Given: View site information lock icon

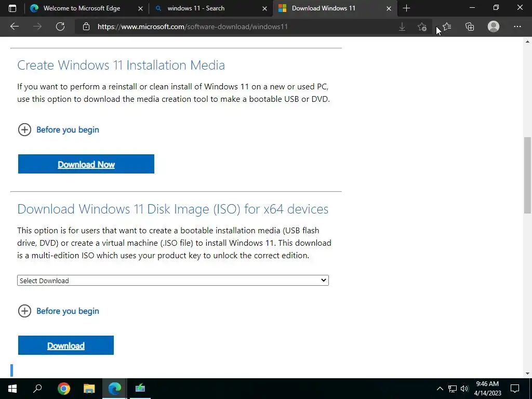Looking at the screenshot, I should pos(86,26).
